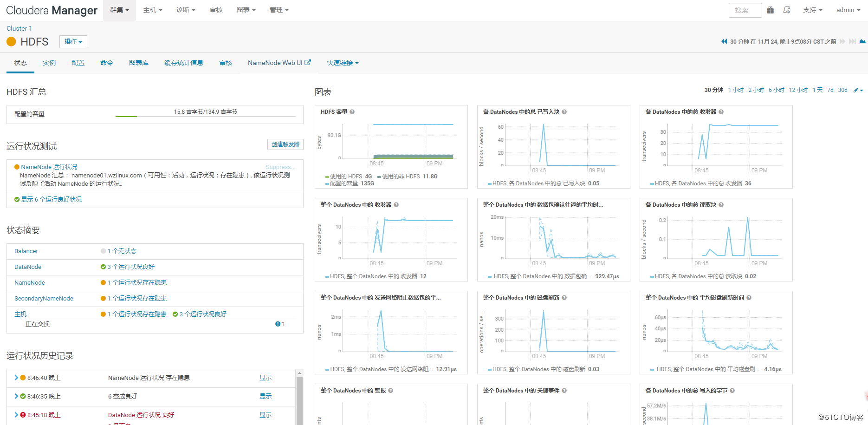The width and height of the screenshot is (868, 425).
Task: Click green check icon on 8:46:35 晚上 entry
Action: coord(23,396)
